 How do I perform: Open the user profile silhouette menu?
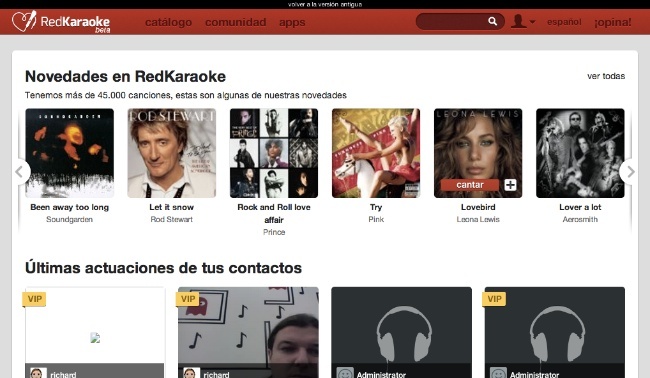tap(523, 22)
